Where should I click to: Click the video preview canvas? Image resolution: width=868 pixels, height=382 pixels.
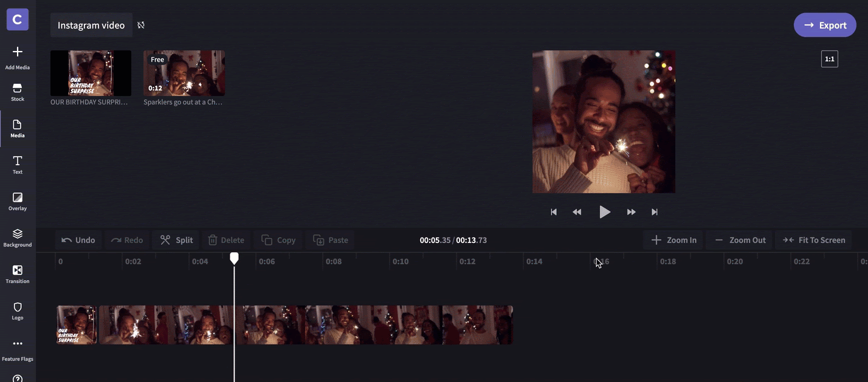(604, 121)
